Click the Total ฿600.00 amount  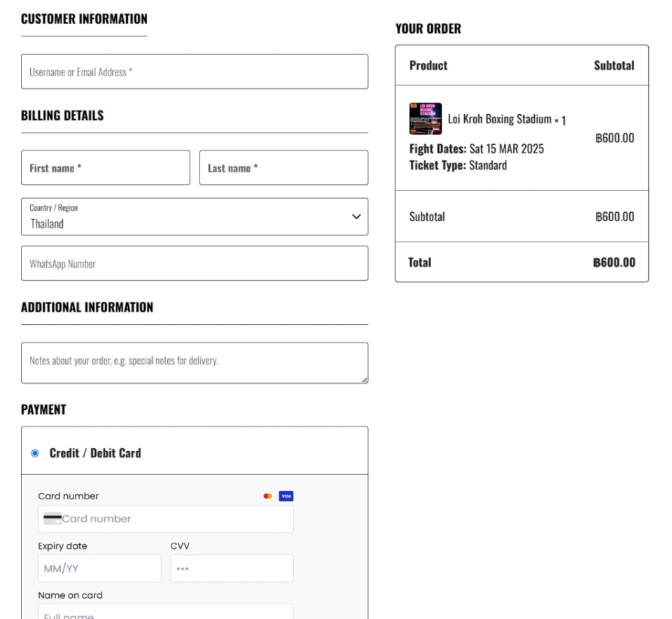coord(614,263)
